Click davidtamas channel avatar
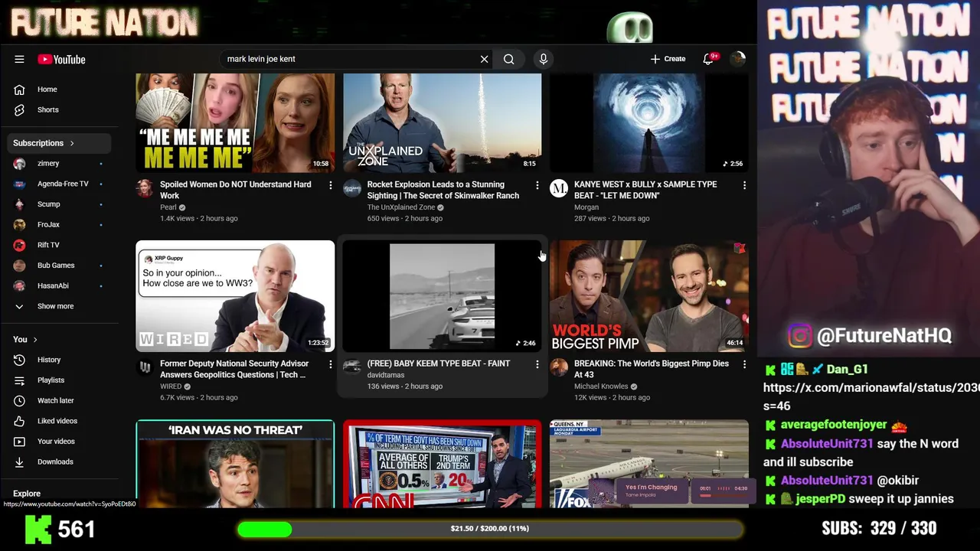Viewport: 980px width, 551px height. [x=352, y=367]
